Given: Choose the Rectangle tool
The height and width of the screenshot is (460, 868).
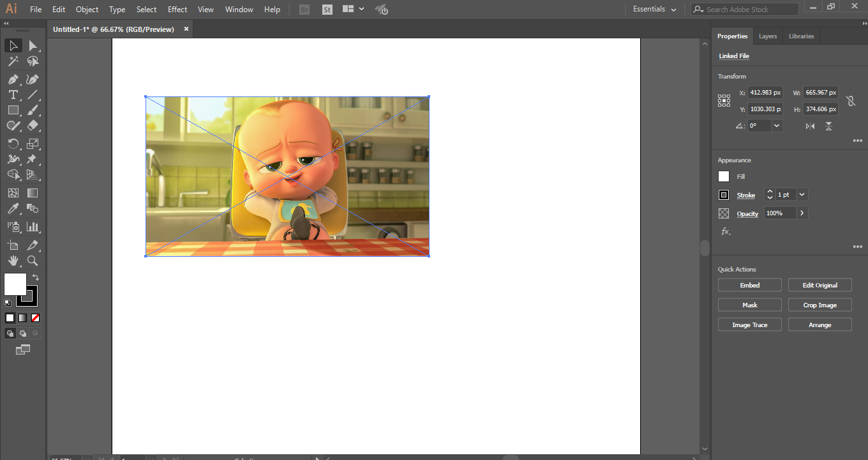Looking at the screenshot, I should pyautogui.click(x=13, y=110).
